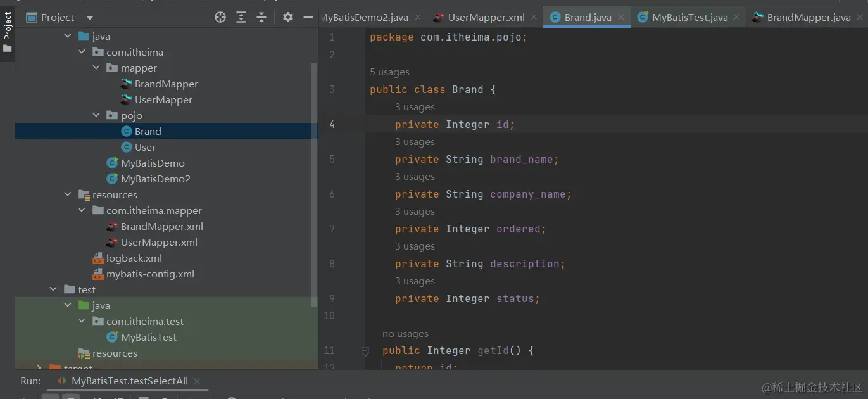Close the Brand.java tab
868x399 pixels.
point(621,18)
